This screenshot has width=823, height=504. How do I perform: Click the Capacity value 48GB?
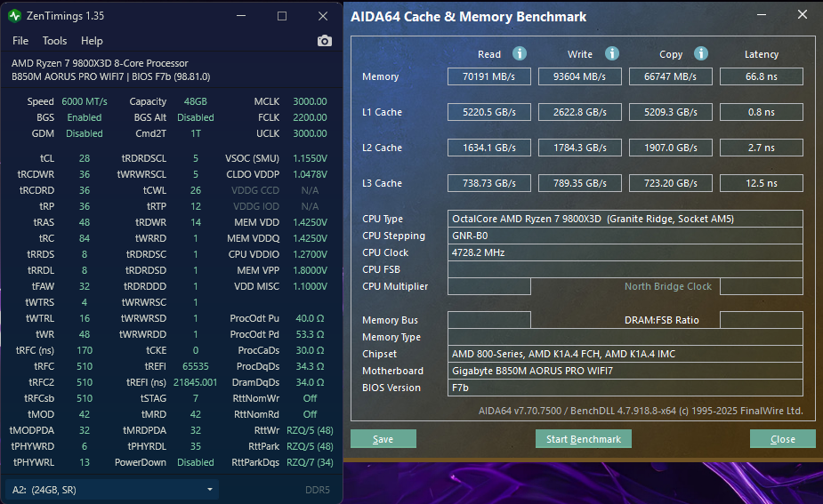[195, 101]
